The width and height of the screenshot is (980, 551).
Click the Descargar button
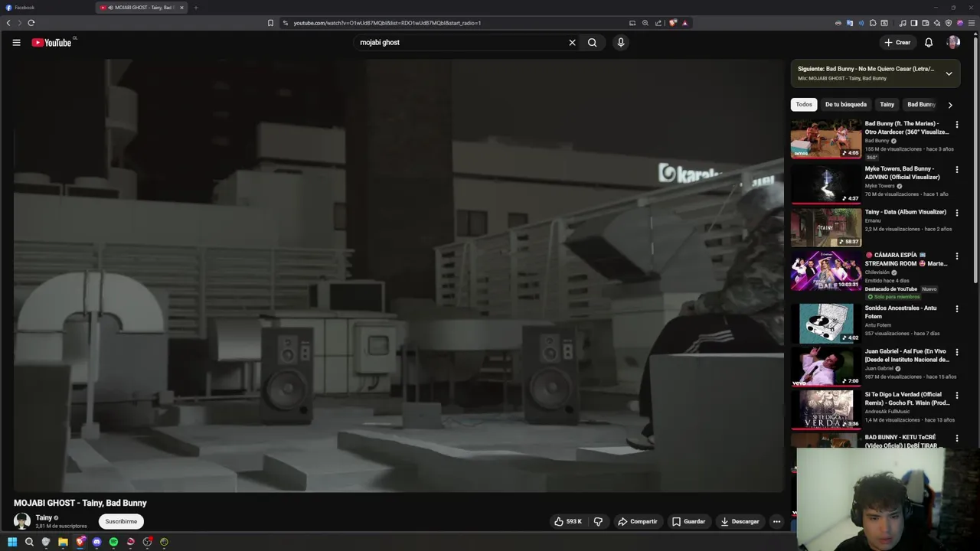pyautogui.click(x=740, y=521)
